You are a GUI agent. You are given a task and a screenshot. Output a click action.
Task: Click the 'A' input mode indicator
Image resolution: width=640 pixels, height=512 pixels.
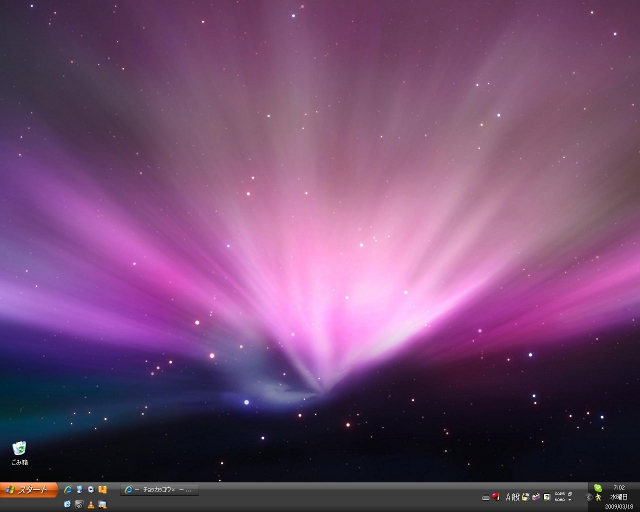509,497
